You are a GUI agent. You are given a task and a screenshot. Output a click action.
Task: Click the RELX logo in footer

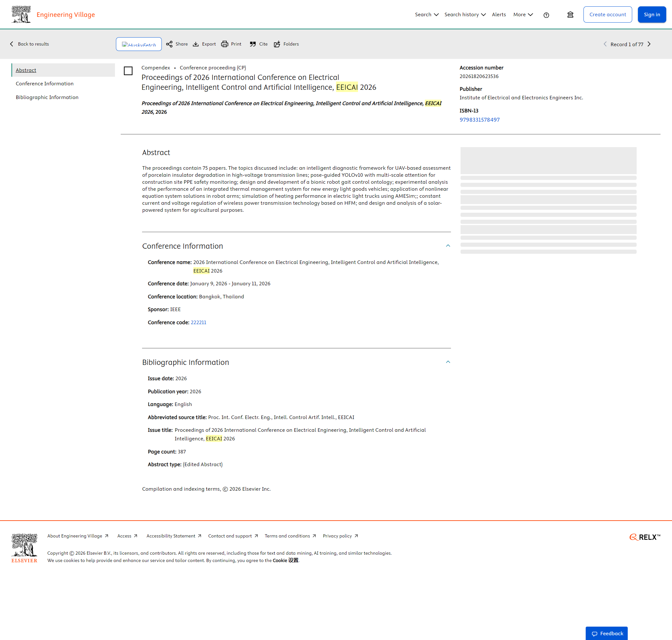(x=645, y=537)
